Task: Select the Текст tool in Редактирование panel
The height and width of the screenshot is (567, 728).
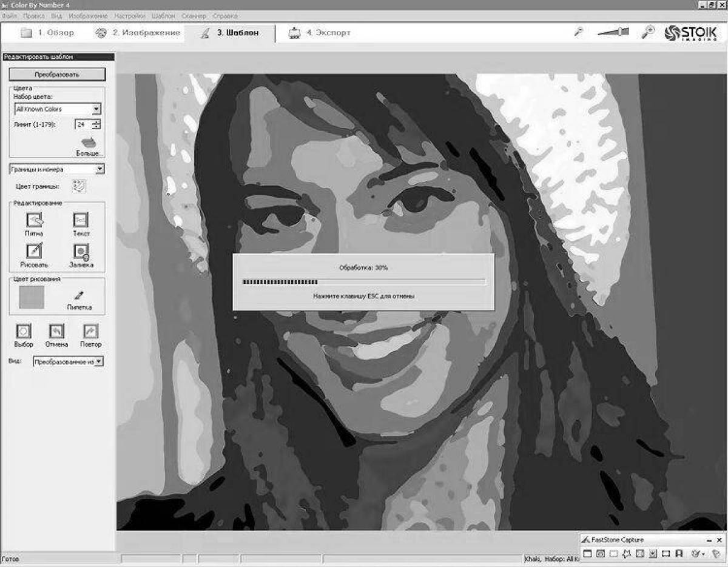Action: coord(81,220)
